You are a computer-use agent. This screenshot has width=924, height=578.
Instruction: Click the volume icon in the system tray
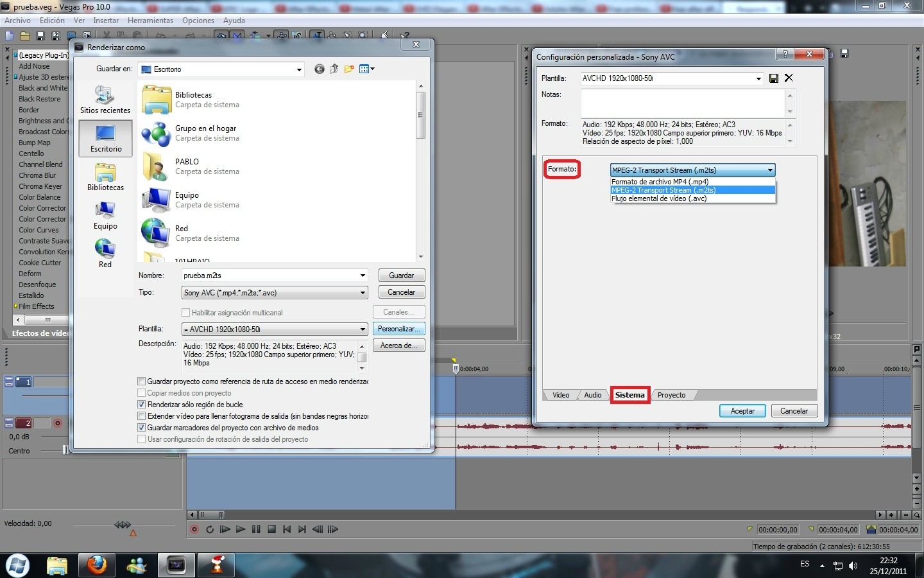[x=853, y=566]
